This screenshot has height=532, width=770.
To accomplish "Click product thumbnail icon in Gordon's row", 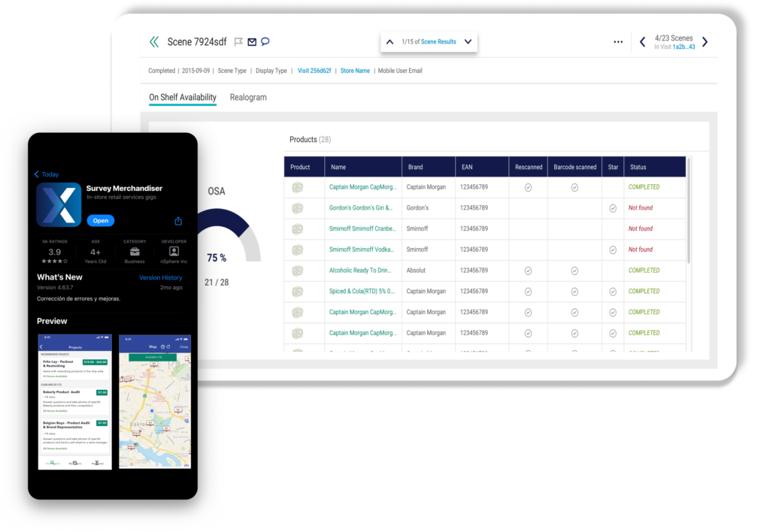I will (x=298, y=208).
